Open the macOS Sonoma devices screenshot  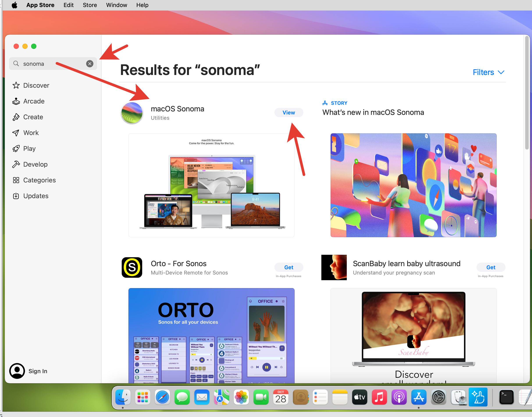pos(211,185)
